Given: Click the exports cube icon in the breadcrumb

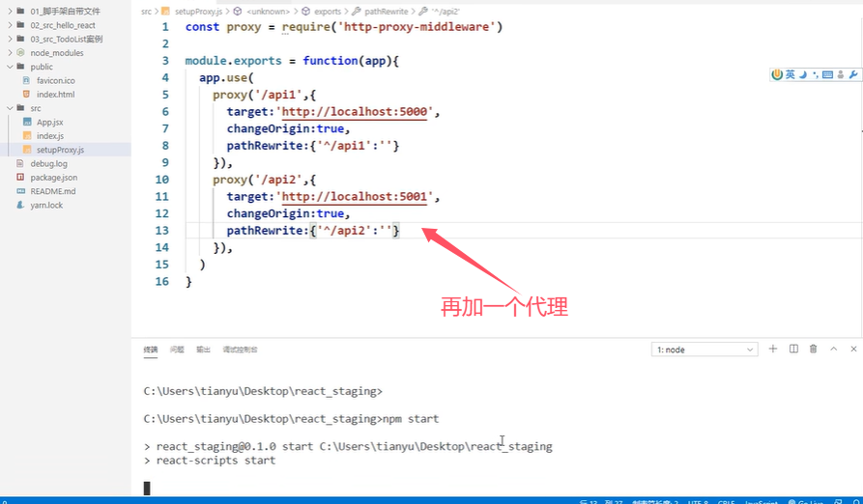Looking at the screenshot, I should pos(306,11).
